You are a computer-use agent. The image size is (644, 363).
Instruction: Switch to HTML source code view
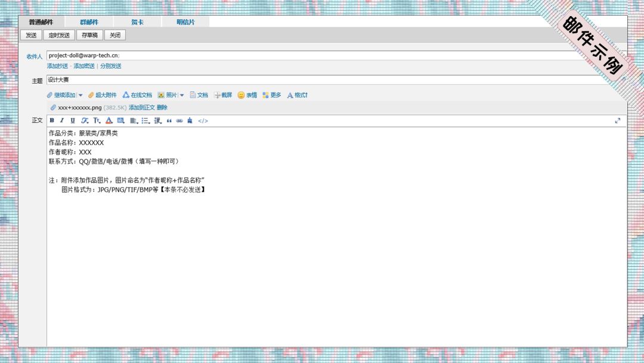[203, 121]
